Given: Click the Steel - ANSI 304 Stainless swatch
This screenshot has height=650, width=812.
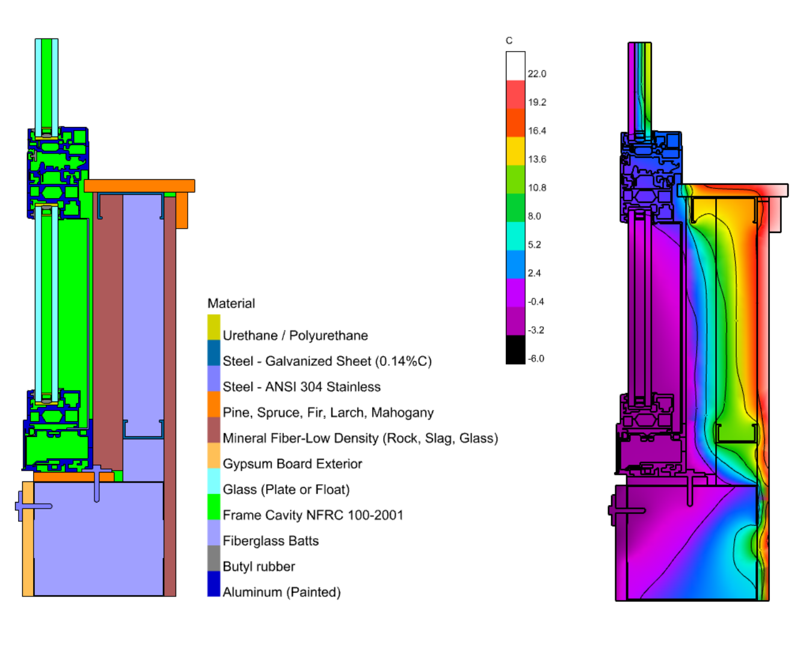Looking at the screenshot, I should pyautogui.click(x=214, y=379).
